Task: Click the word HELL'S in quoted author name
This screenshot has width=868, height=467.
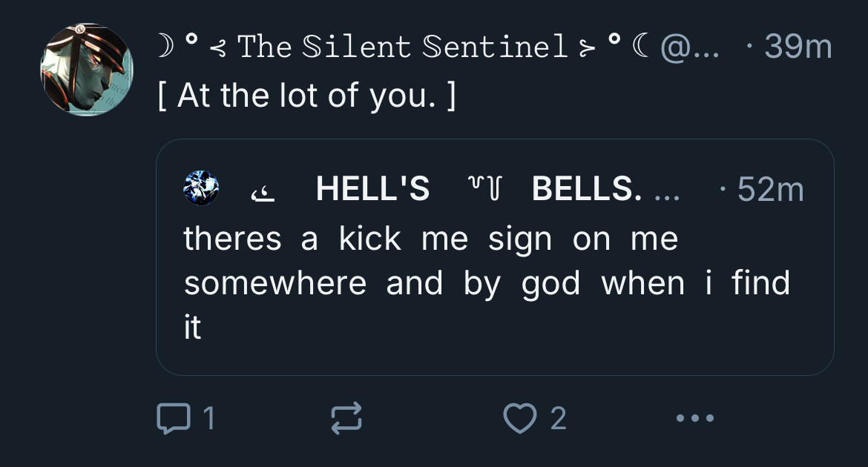Action: [x=372, y=189]
